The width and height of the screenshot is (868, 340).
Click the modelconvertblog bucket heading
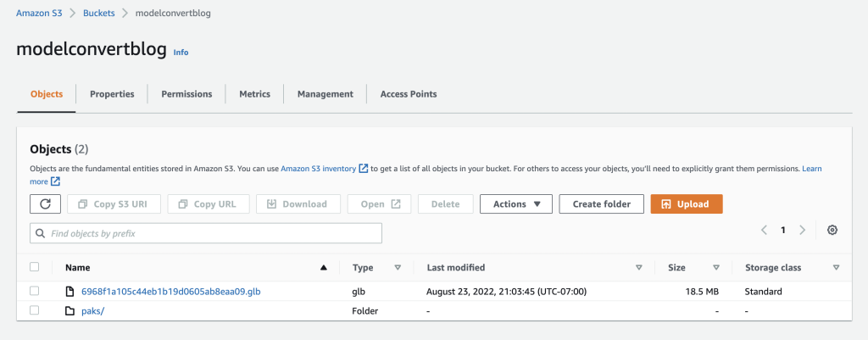pos(92,49)
